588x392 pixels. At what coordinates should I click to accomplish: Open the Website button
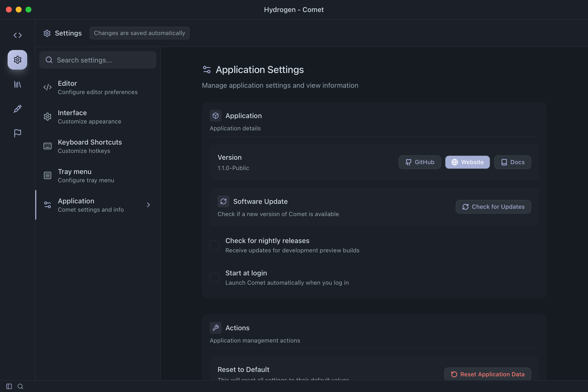(x=467, y=162)
